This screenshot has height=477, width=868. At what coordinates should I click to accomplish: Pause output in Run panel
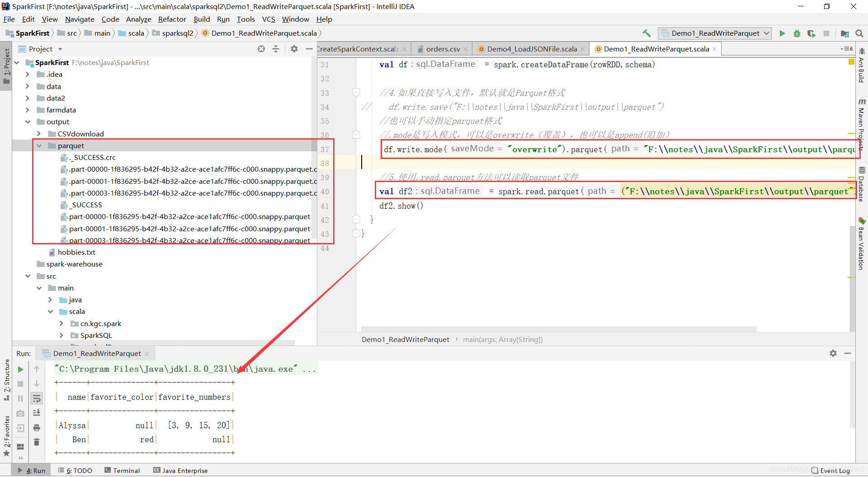tap(20, 398)
